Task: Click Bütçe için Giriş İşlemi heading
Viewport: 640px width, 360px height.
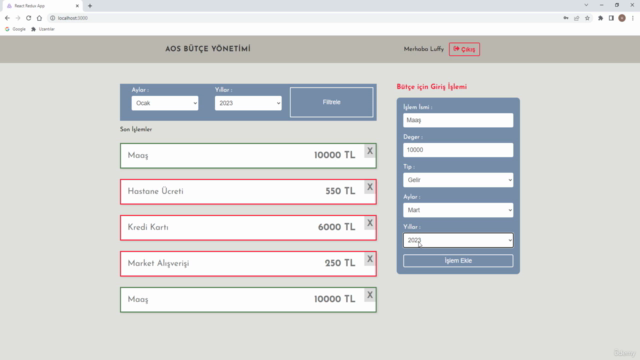Action: pyautogui.click(x=432, y=87)
